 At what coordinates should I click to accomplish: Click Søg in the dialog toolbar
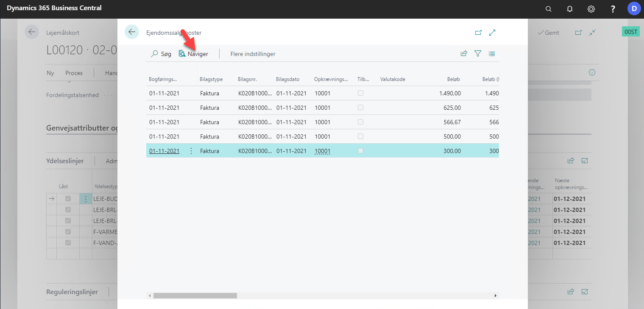tap(162, 54)
